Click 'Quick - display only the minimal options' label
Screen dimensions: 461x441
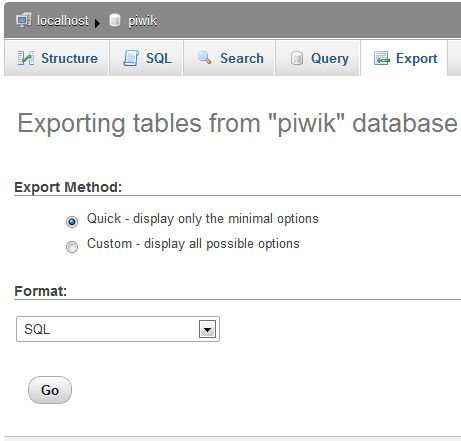203,219
